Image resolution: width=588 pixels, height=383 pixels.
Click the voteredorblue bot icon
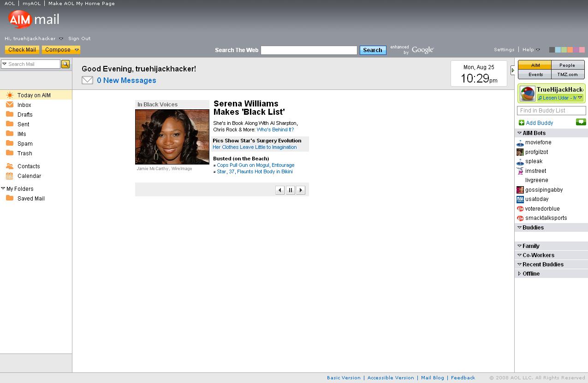(x=520, y=209)
